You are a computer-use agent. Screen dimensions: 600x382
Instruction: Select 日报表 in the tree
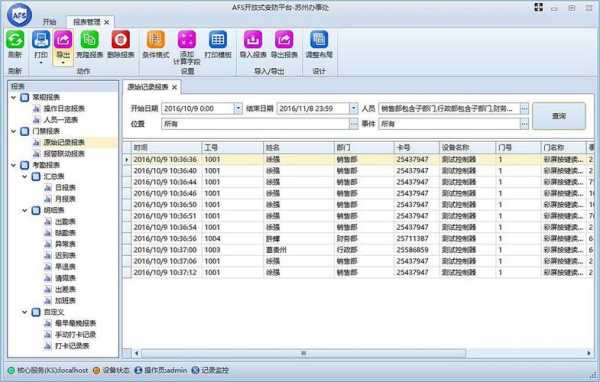65,188
